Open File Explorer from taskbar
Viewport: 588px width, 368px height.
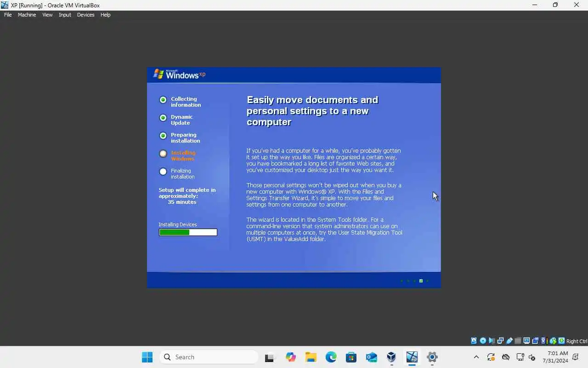pos(311,357)
